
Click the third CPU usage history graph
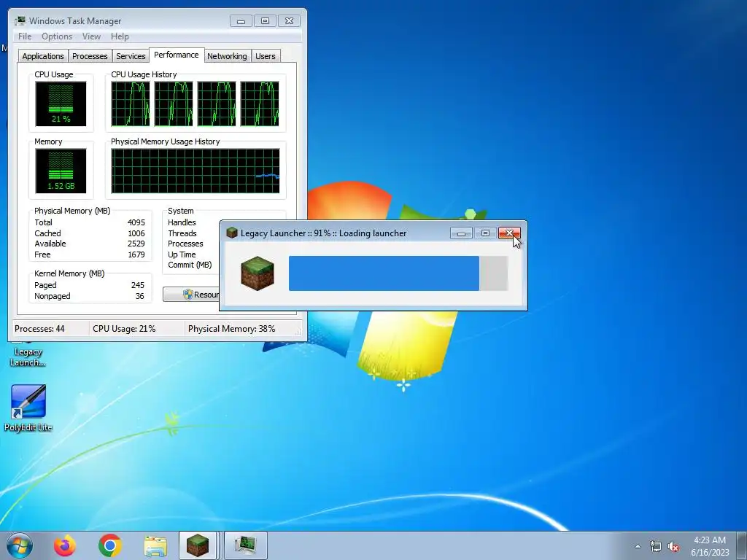point(216,104)
